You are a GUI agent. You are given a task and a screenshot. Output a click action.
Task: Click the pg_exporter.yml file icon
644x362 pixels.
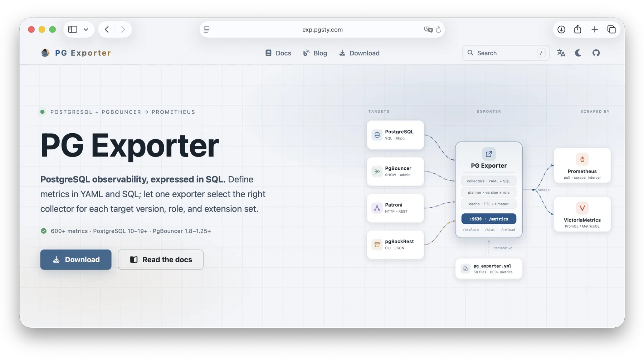465,269
